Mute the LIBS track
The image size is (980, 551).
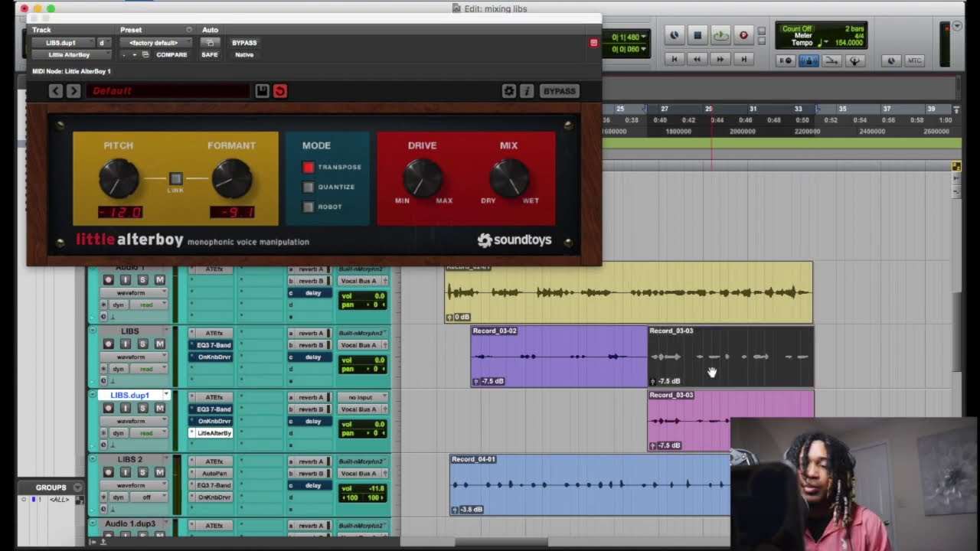159,344
